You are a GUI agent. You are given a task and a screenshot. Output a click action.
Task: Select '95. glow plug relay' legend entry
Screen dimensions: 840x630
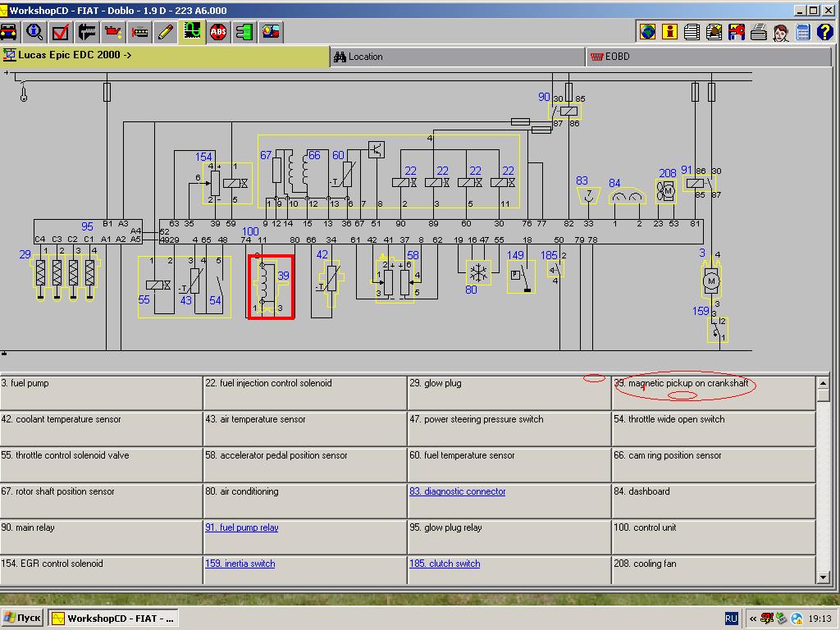point(509,536)
